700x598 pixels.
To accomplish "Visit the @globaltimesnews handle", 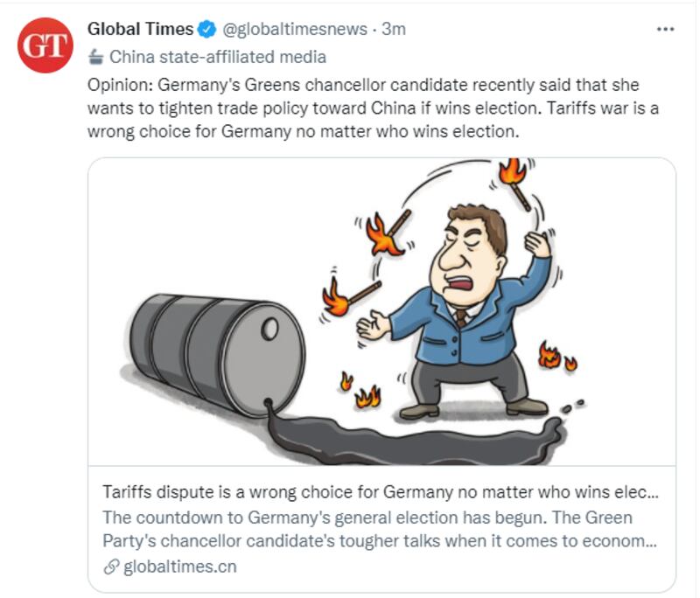I will point(295,30).
